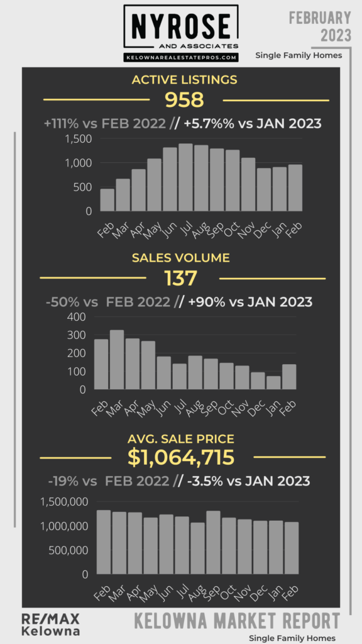Select the 137 sales volume figure
Image resolution: width=362 pixels, height=644 pixels.
pos(181,278)
